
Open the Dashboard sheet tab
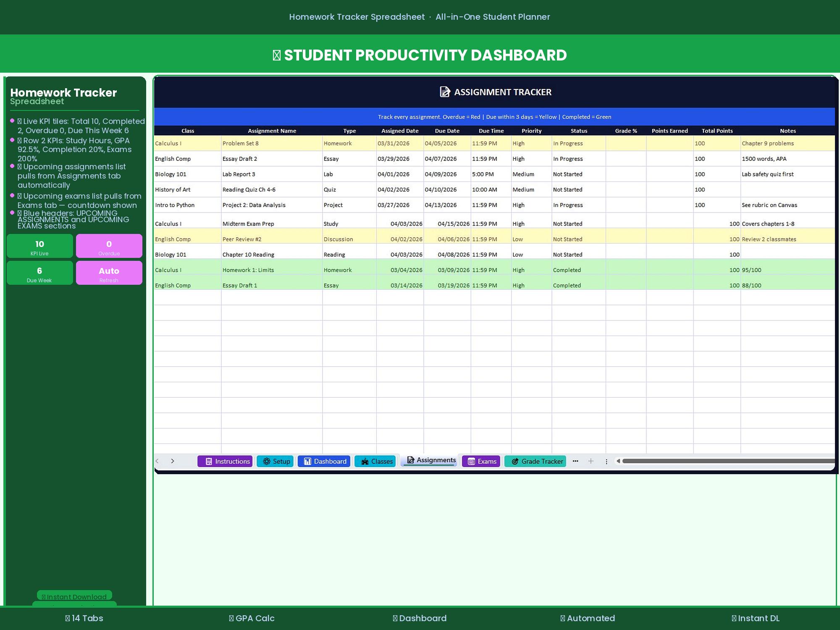[324, 461]
